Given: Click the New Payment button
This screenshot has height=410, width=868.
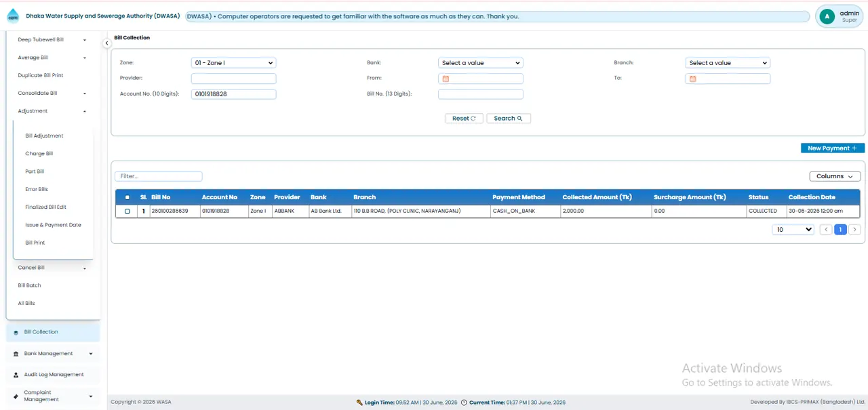Looking at the screenshot, I should click(833, 148).
